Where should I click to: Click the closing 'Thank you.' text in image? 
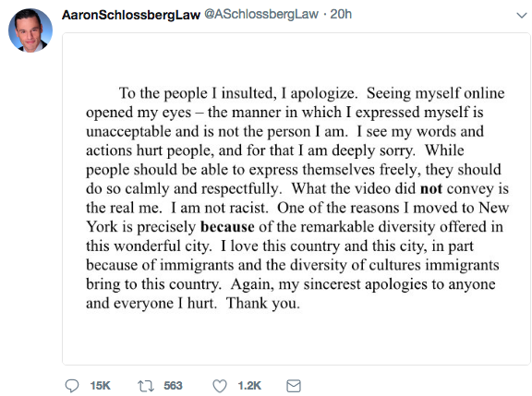[263, 303]
